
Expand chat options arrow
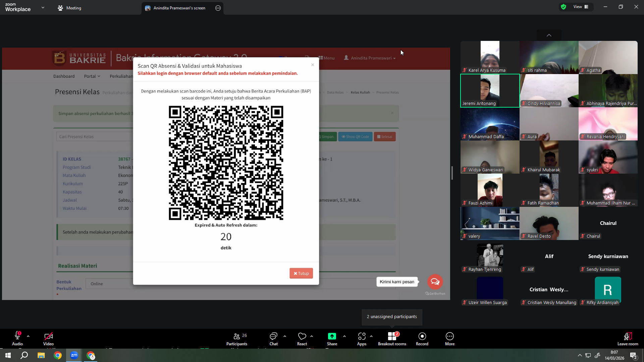tap(285, 336)
